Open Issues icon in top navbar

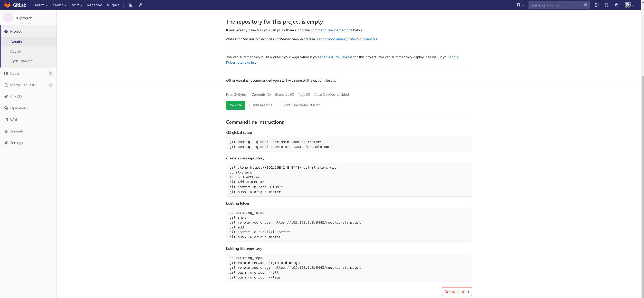pos(597,5)
